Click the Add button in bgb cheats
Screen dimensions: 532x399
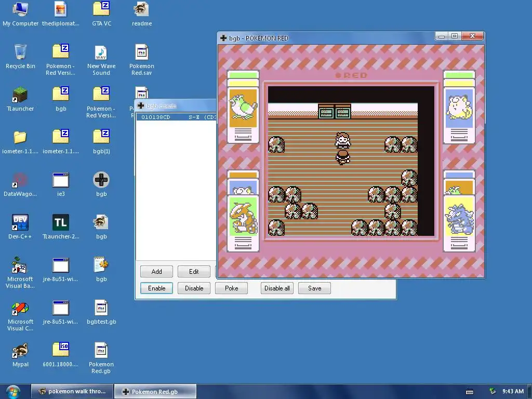coord(156,271)
